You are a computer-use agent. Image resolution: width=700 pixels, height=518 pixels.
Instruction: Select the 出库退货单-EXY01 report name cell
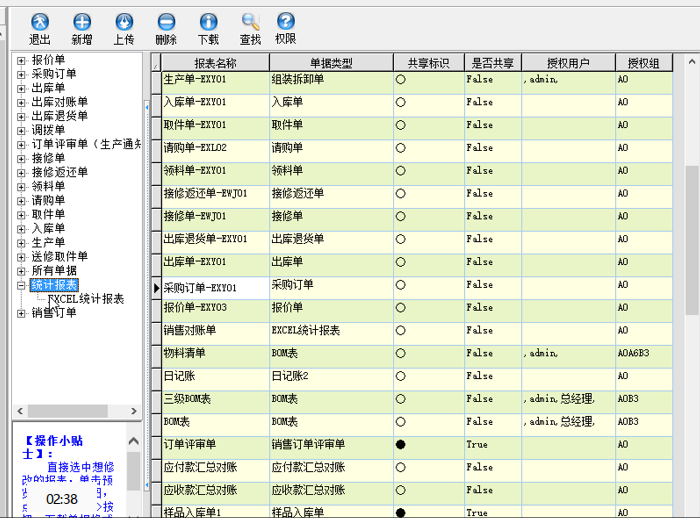click(x=215, y=242)
